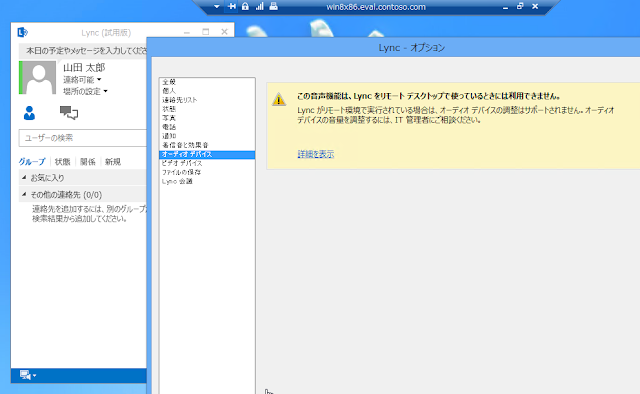Image resolution: width=640 pixels, height=394 pixels.
Task: Select 全般 in options list
Action: pyautogui.click(x=207, y=82)
